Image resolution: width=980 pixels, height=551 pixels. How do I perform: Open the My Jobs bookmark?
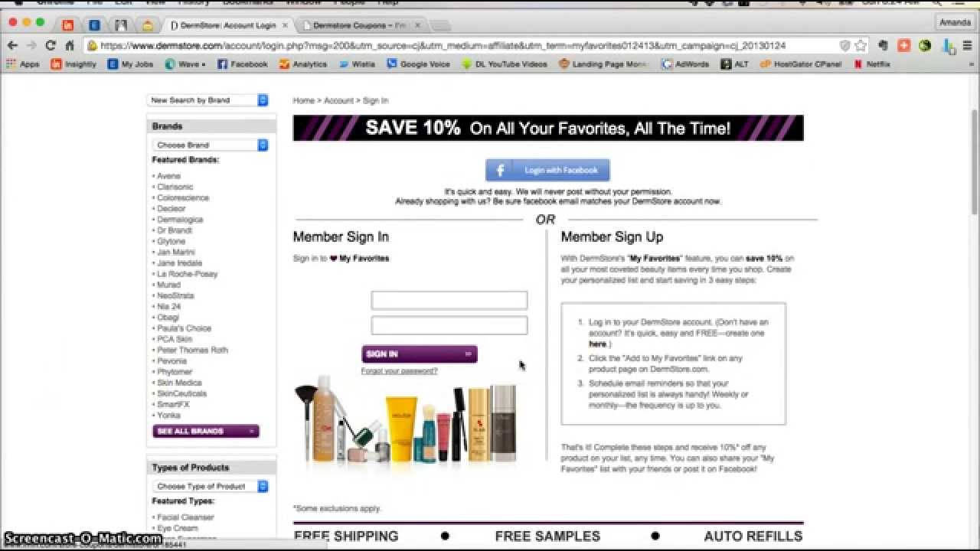tap(131, 64)
